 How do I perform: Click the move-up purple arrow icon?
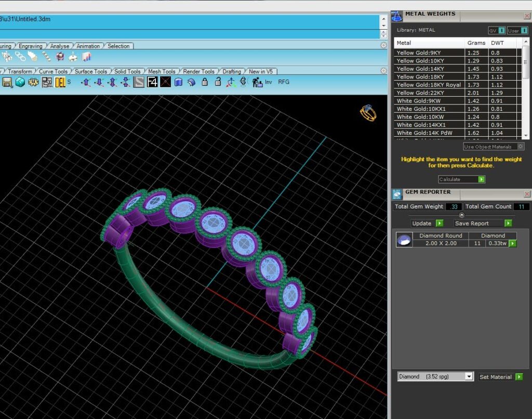coord(86,82)
